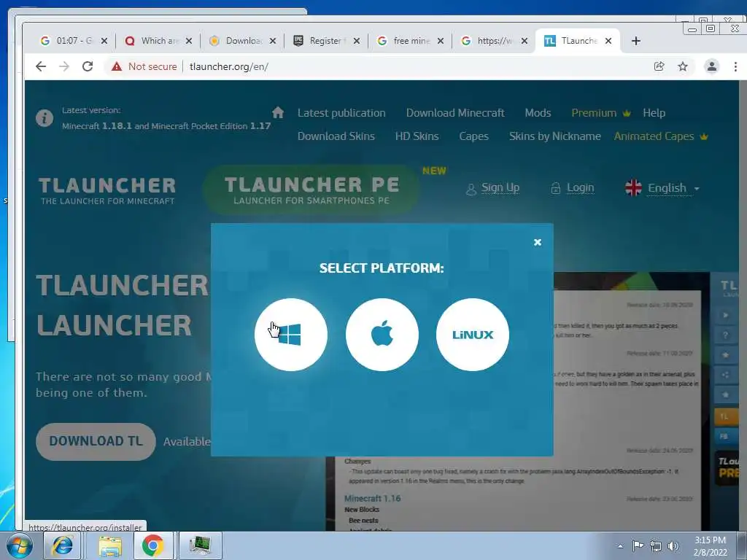Click the Action Center flag icon
The width and height of the screenshot is (747, 560).
pyautogui.click(x=638, y=546)
